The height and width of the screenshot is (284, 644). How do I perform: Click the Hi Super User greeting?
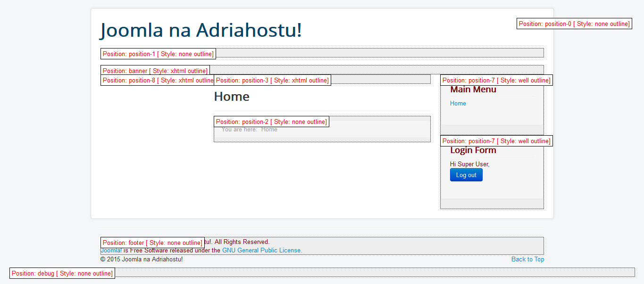(470, 164)
